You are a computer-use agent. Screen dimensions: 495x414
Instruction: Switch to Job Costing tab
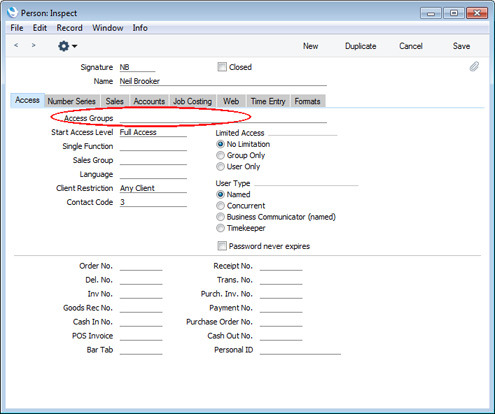[x=192, y=101]
